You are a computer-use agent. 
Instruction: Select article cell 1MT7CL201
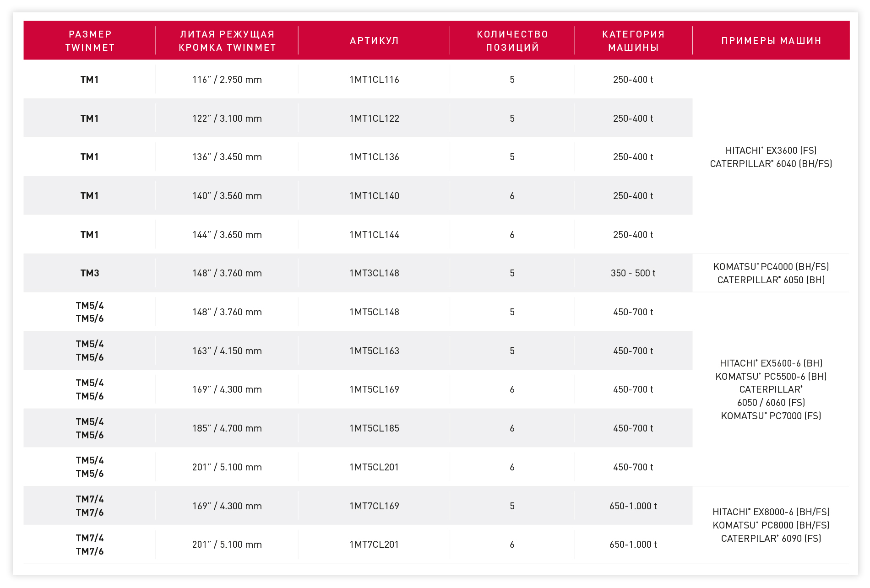(x=374, y=545)
